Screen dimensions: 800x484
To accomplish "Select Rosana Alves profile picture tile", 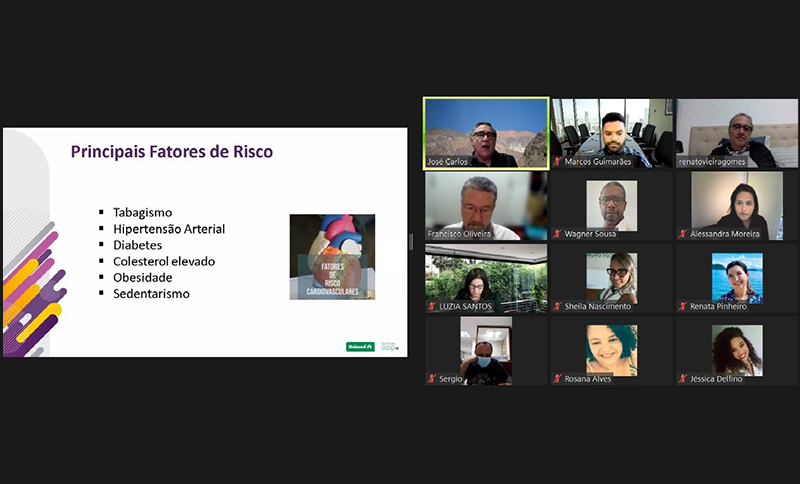I will [612, 350].
